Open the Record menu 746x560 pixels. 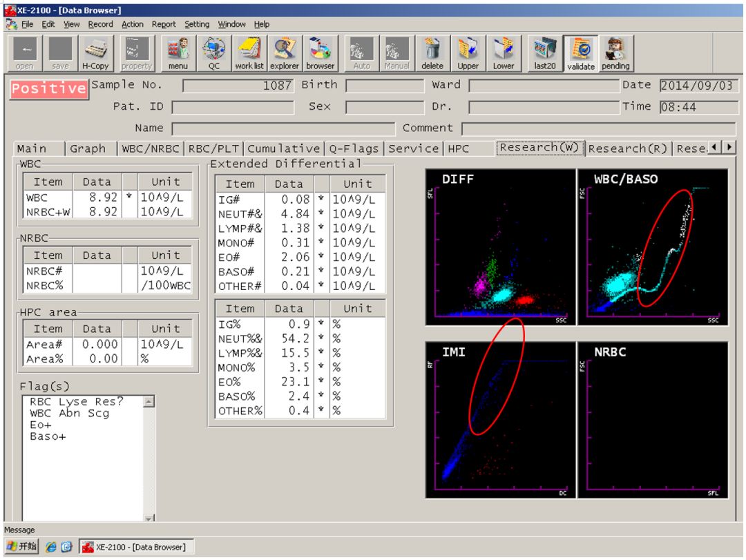click(x=100, y=24)
